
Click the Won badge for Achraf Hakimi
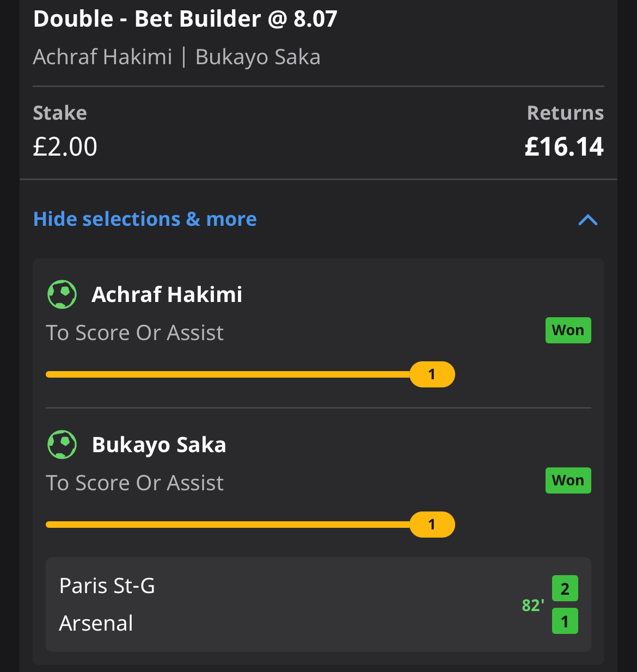[568, 330]
